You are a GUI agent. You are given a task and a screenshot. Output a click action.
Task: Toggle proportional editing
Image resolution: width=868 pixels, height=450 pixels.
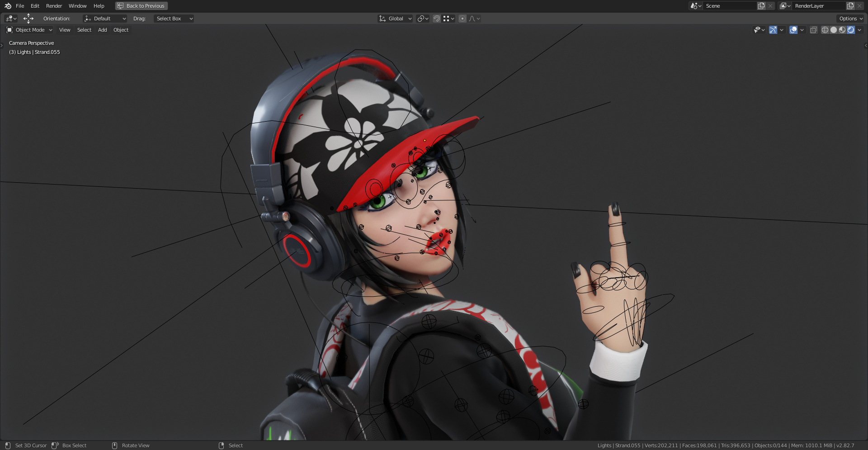pyautogui.click(x=462, y=19)
